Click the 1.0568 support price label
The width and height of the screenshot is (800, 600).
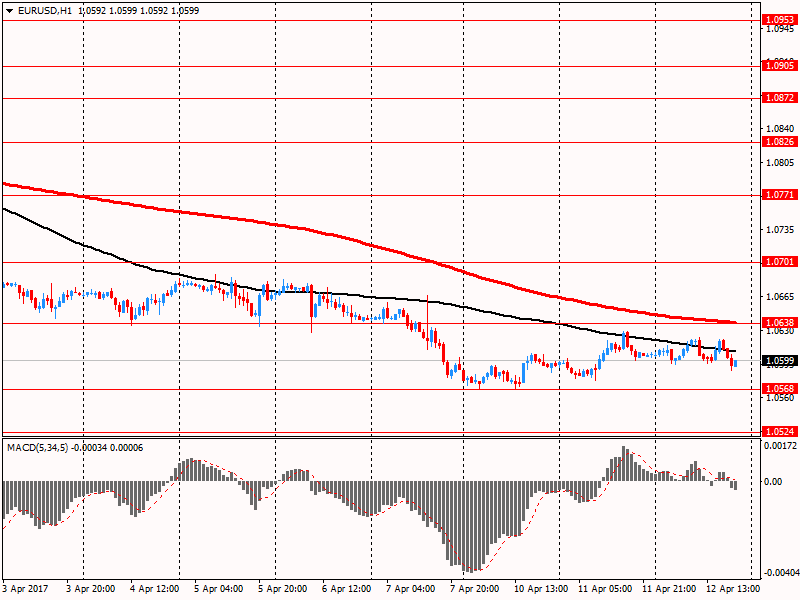779,389
